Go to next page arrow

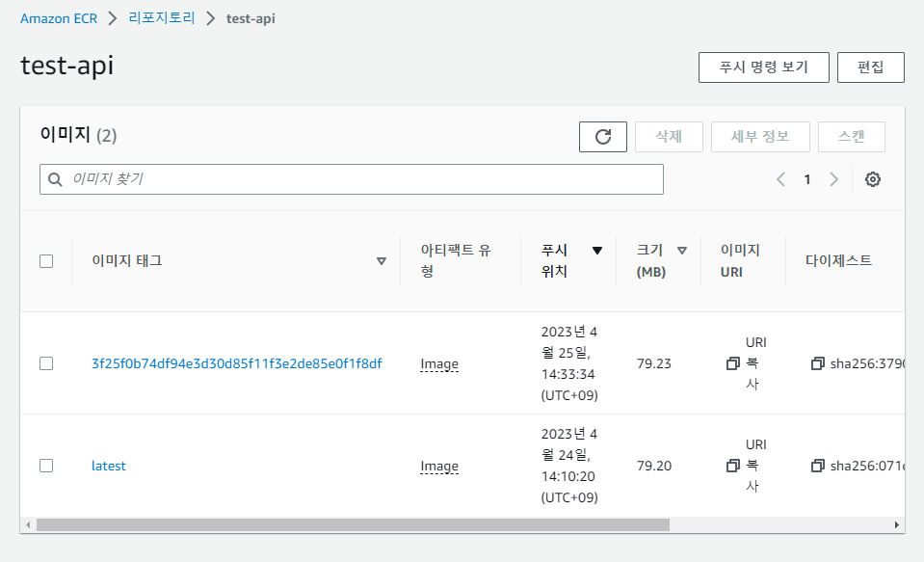point(833,179)
